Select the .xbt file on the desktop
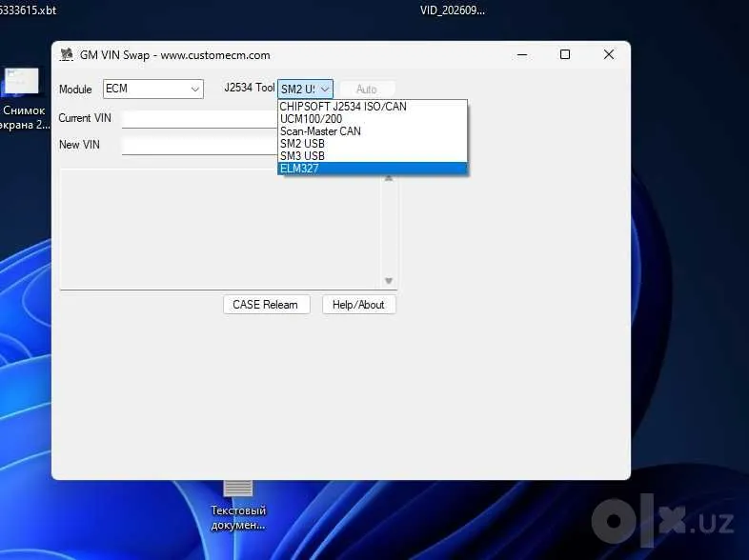The image size is (749, 560). pyautogui.click(x=28, y=10)
